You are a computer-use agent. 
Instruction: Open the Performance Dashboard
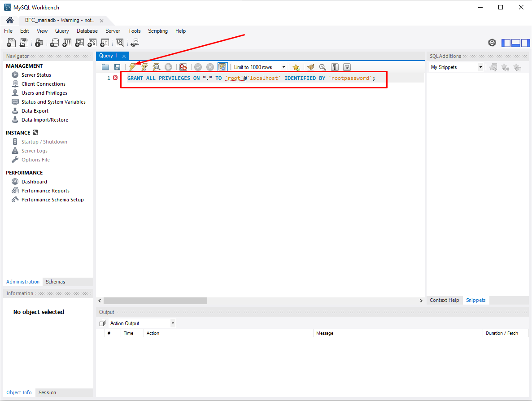click(34, 182)
